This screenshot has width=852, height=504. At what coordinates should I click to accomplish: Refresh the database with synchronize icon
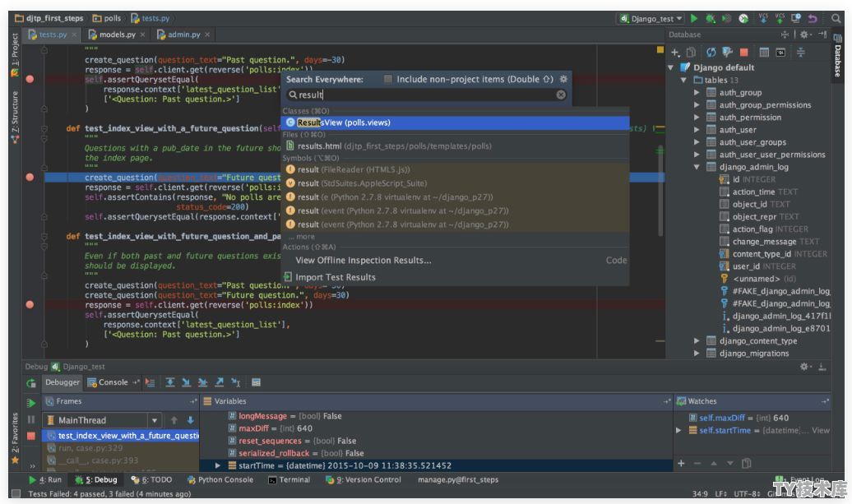coord(711,53)
